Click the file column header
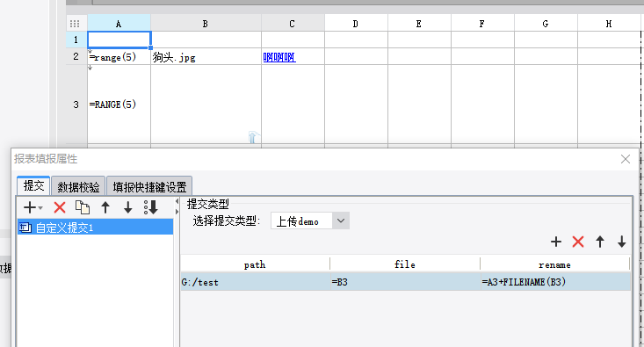The height and width of the screenshot is (347, 644). pos(404,264)
